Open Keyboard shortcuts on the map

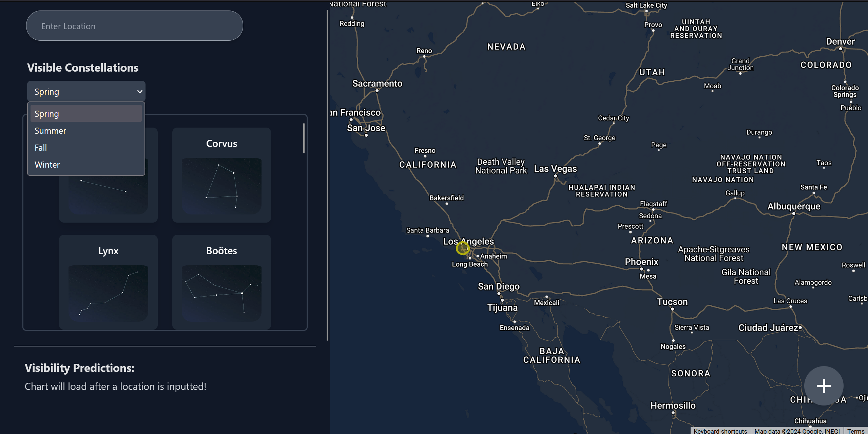[x=720, y=431]
